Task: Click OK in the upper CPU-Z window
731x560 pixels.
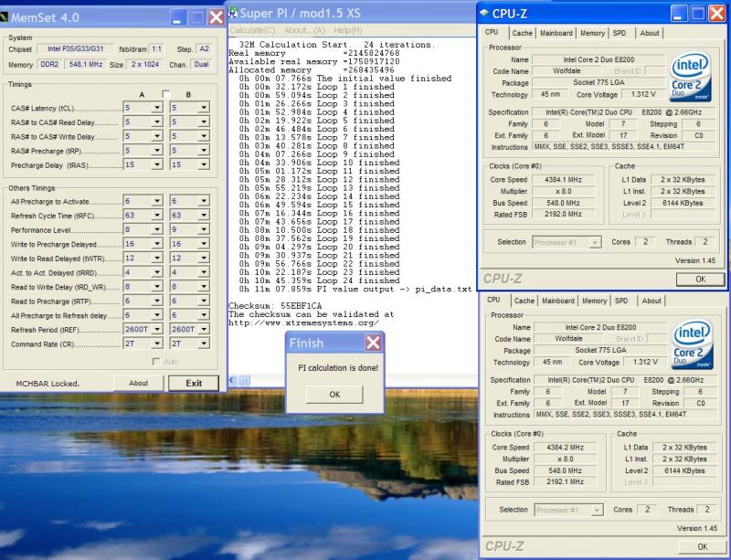Action: (700, 279)
